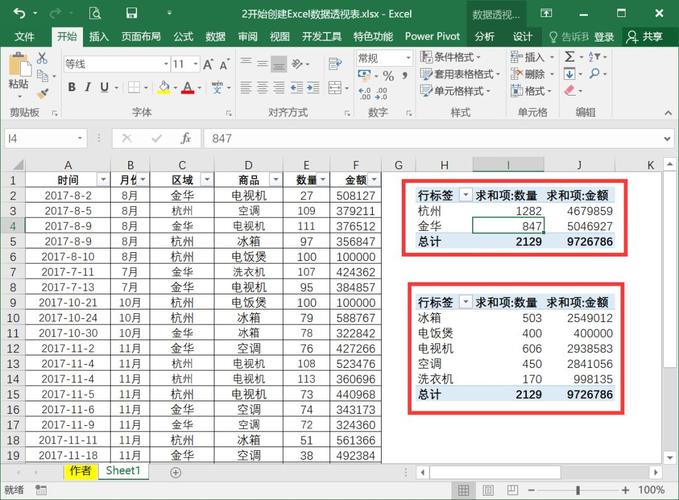
Task: Click the Borders grid icon
Action: click(x=134, y=87)
